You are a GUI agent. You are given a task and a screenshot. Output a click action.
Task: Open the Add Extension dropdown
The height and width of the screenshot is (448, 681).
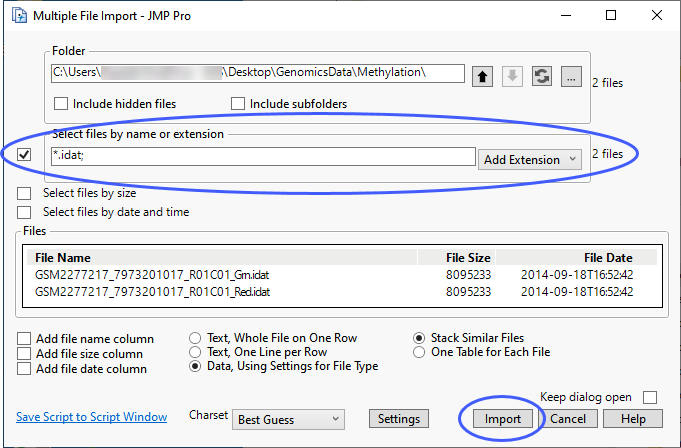click(x=530, y=159)
